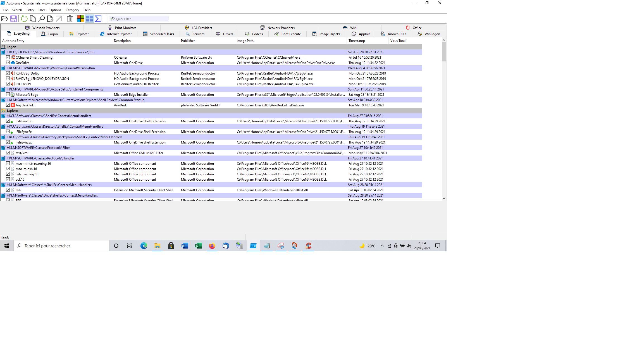Open CCleaner from the taskbar
The width and height of the screenshot is (644, 344).
(x=308, y=246)
